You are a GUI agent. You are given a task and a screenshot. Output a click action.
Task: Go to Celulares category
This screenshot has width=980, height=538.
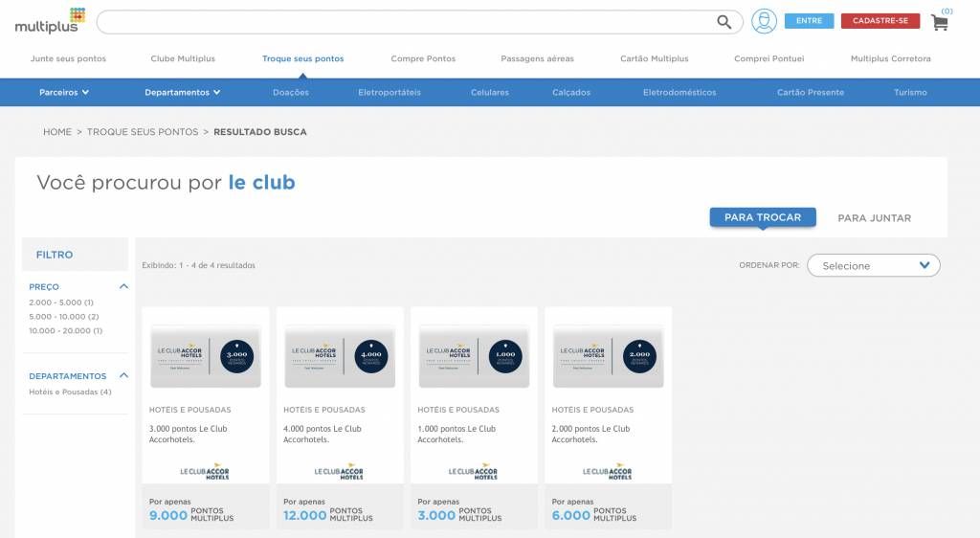pos(489,93)
